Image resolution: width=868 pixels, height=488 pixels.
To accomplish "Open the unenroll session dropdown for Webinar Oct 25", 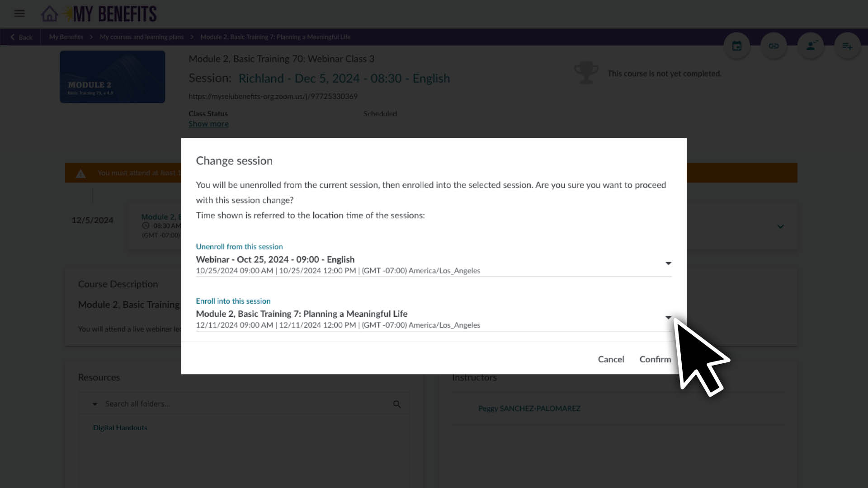I will 668,263.
